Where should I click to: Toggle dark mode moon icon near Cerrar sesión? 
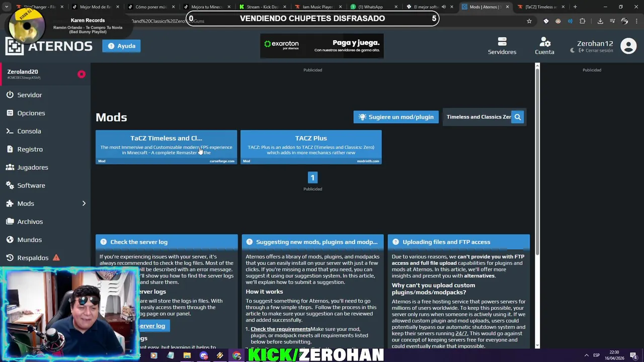click(x=573, y=50)
